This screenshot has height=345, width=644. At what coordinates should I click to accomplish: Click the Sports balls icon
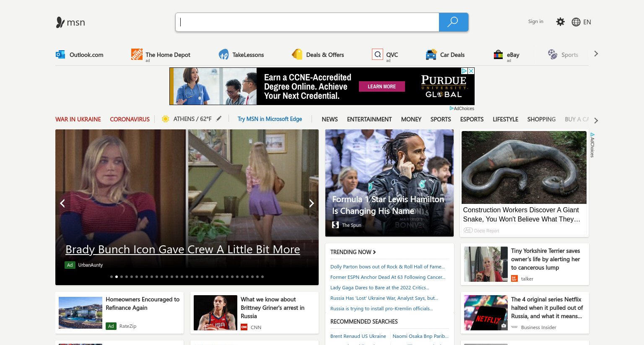553,54
